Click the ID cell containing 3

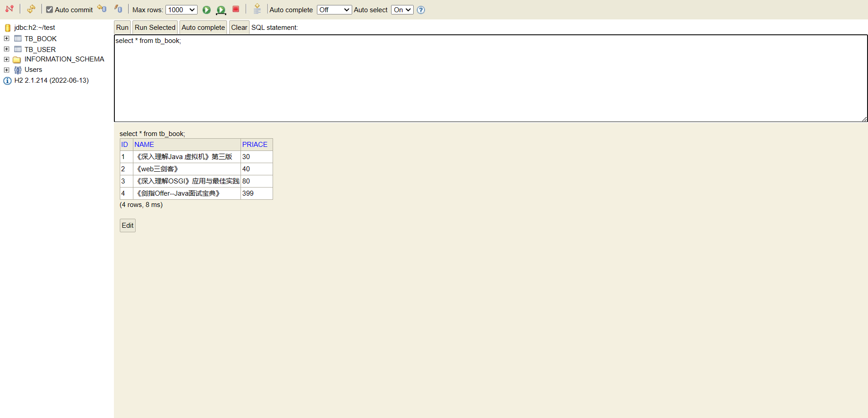(126, 181)
